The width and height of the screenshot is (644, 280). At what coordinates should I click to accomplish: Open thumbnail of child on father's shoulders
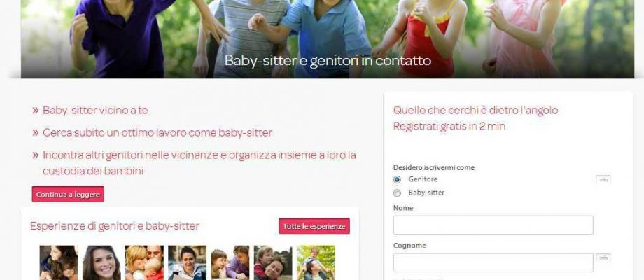click(x=316, y=262)
